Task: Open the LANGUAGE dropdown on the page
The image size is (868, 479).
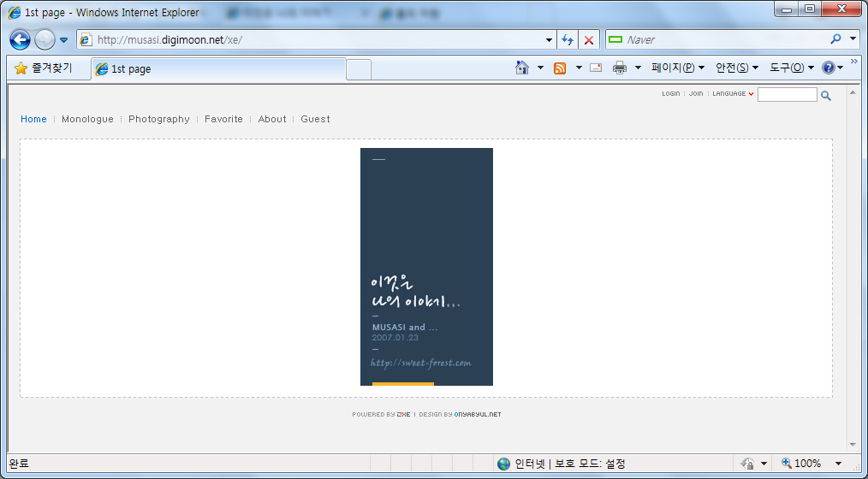Action: (x=733, y=94)
